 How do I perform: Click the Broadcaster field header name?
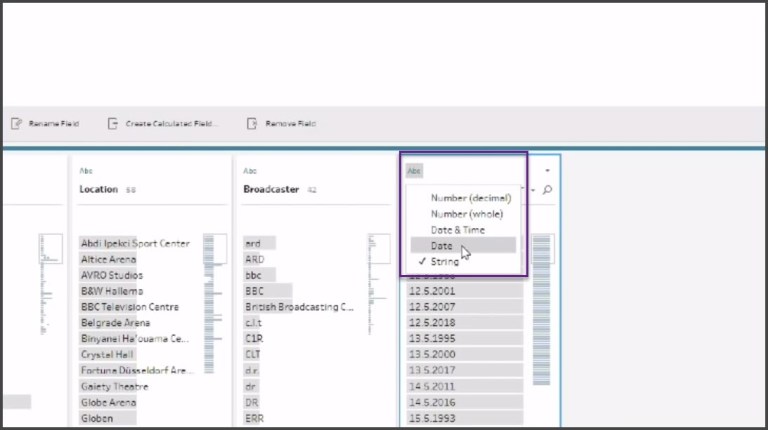(x=271, y=189)
